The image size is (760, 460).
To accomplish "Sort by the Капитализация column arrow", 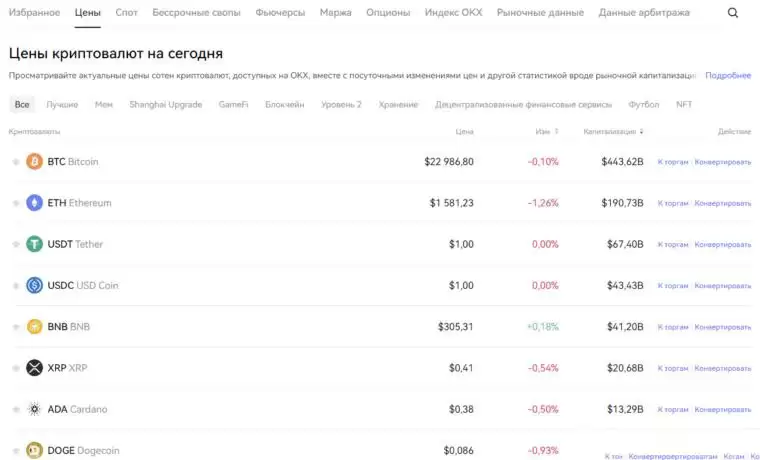I will pos(642,131).
